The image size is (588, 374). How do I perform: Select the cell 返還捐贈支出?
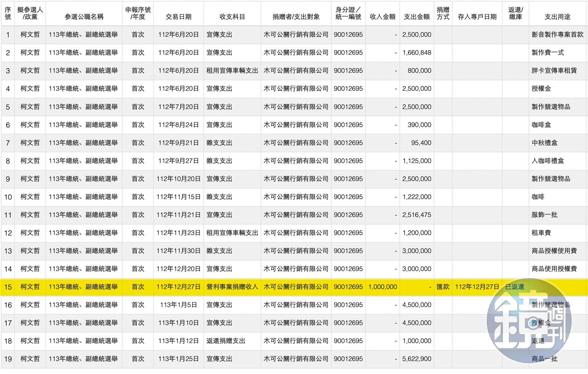pyautogui.click(x=226, y=341)
